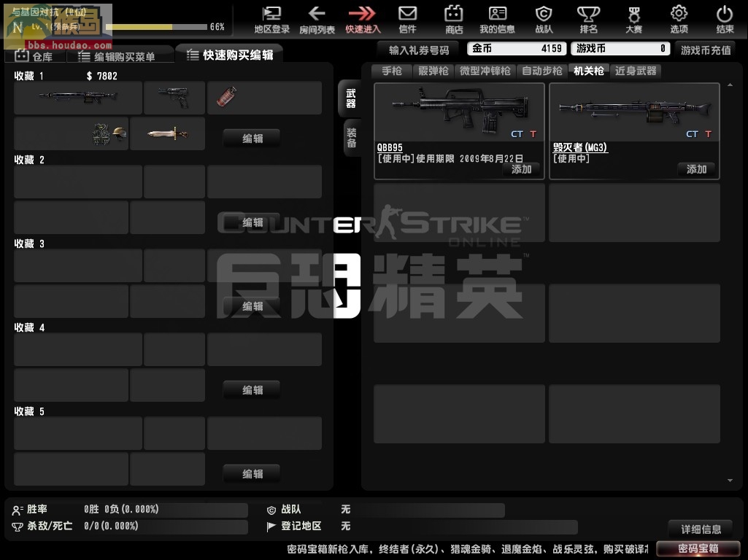Click the knife slot in 收藏 1
The height and width of the screenshot is (560, 748).
[x=167, y=134]
